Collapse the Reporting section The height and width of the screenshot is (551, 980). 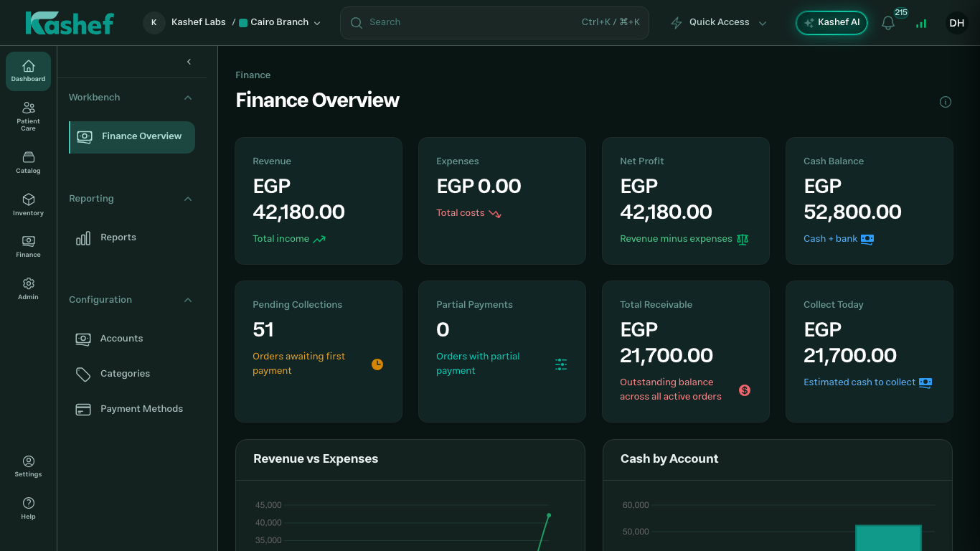coord(188,199)
